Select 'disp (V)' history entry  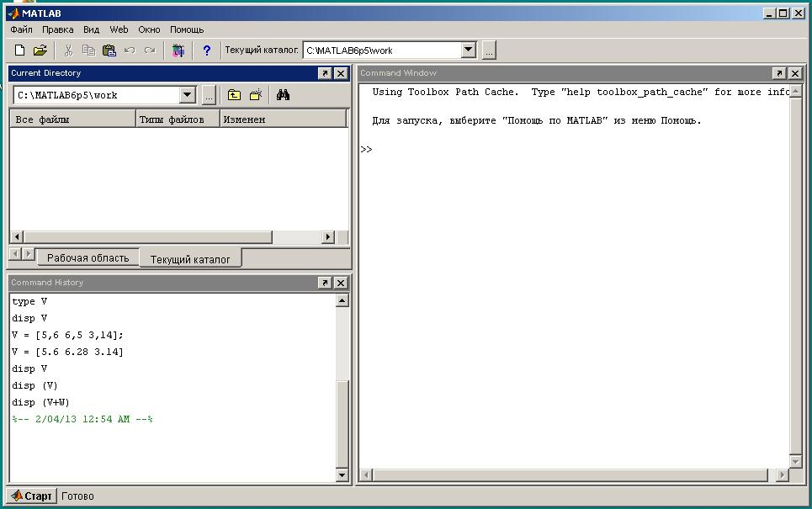34,385
